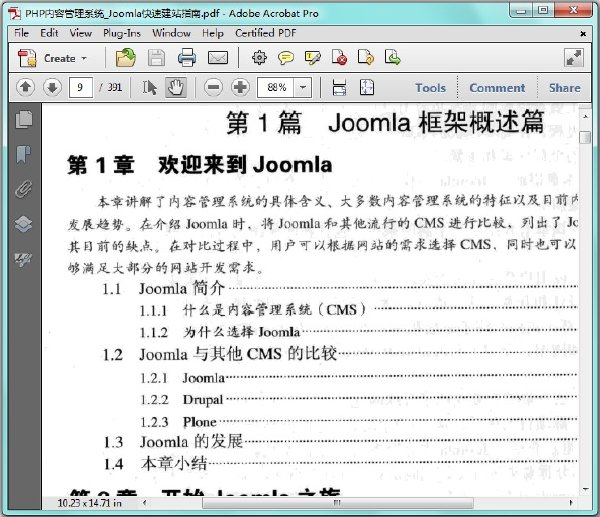Viewport: 600px width, 517px height.
Task: Click the Print icon
Action: pyautogui.click(x=187, y=58)
